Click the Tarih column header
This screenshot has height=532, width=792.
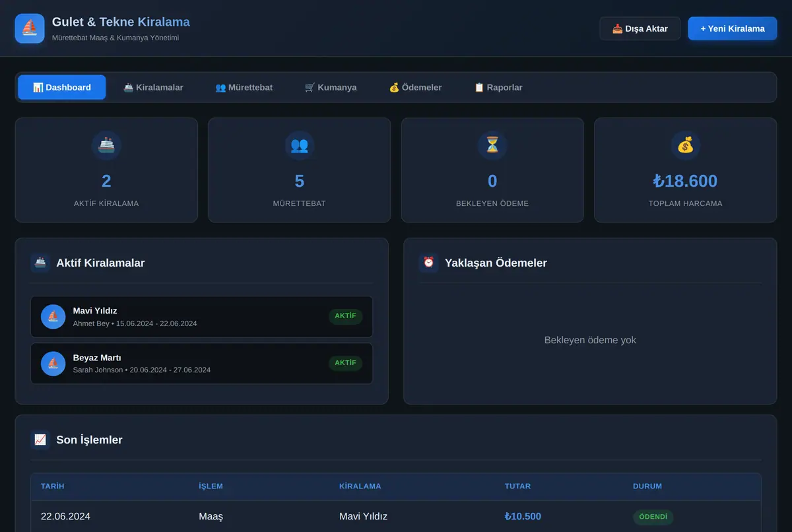53,486
